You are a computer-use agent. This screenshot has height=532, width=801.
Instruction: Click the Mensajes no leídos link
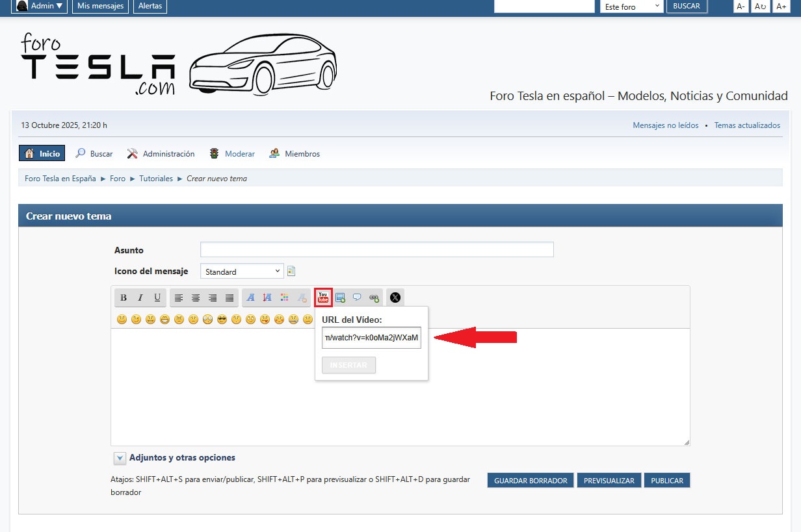[x=665, y=125]
